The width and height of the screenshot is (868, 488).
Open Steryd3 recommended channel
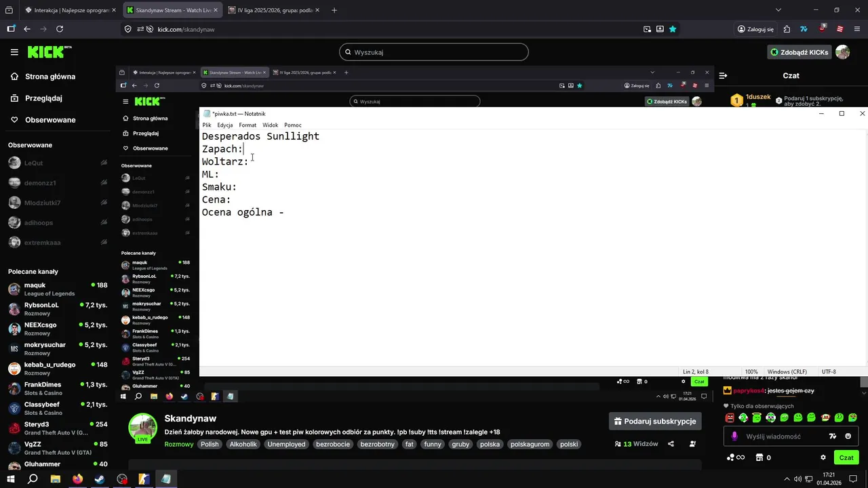(58, 428)
